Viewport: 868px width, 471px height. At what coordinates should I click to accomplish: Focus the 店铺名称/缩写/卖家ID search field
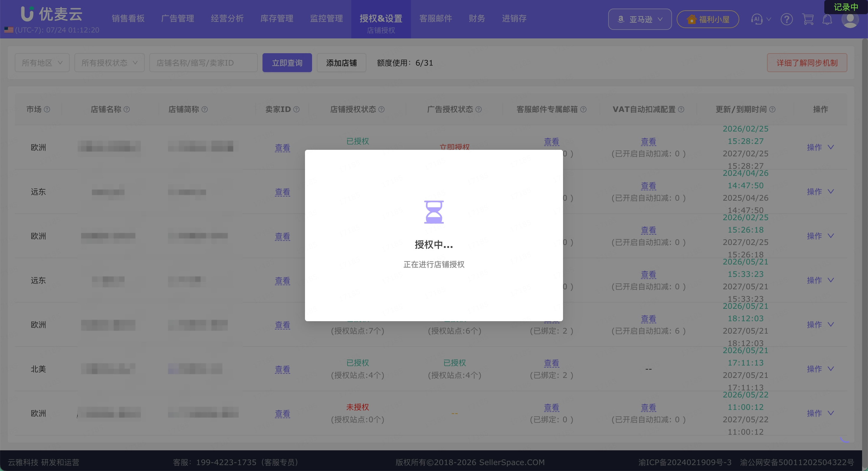pyautogui.click(x=203, y=63)
